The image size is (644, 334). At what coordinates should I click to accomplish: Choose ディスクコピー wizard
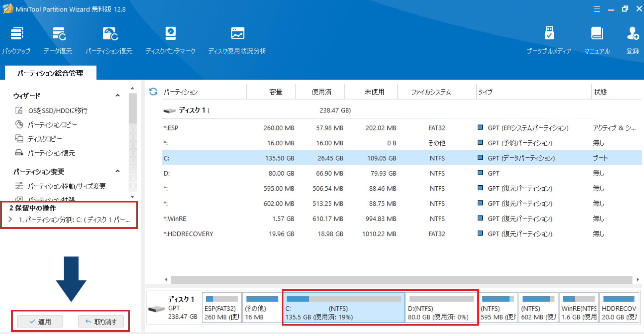click(x=38, y=139)
